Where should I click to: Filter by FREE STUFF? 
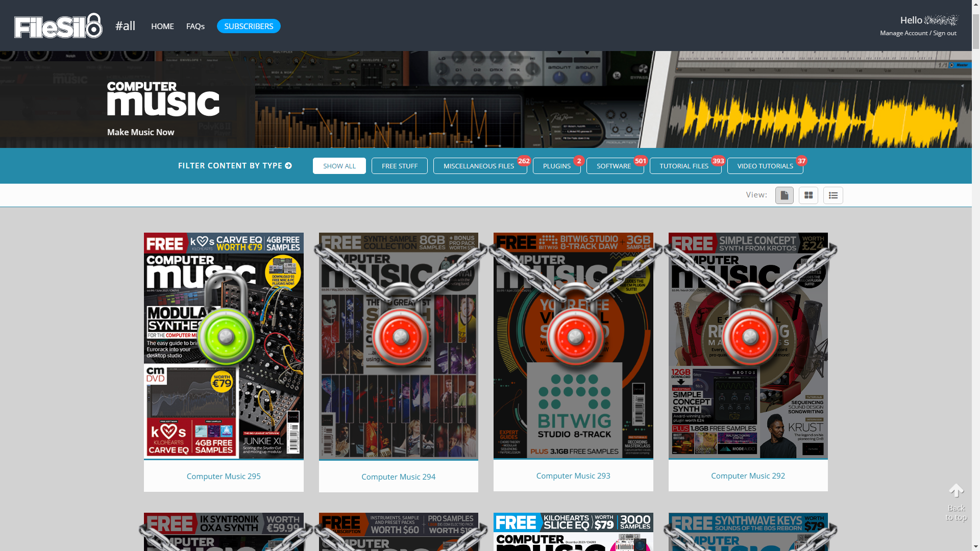(399, 166)
